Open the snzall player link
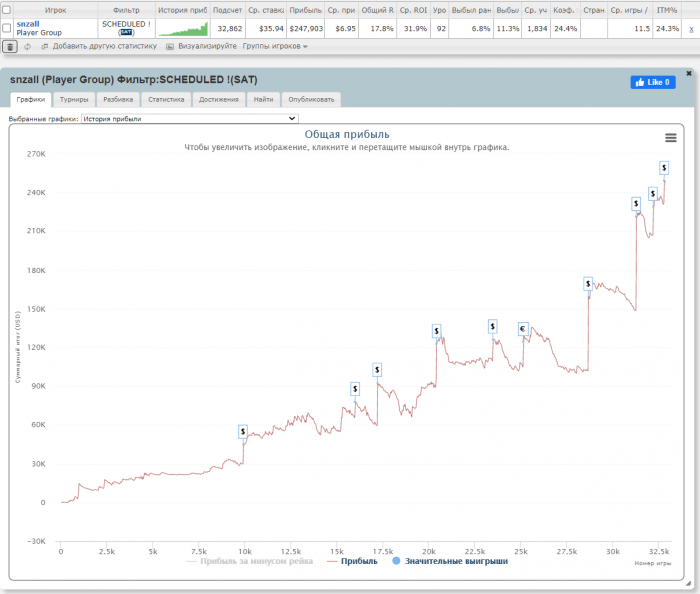The width and height of the screenshot is (700, 594). (x=28, y=24)
